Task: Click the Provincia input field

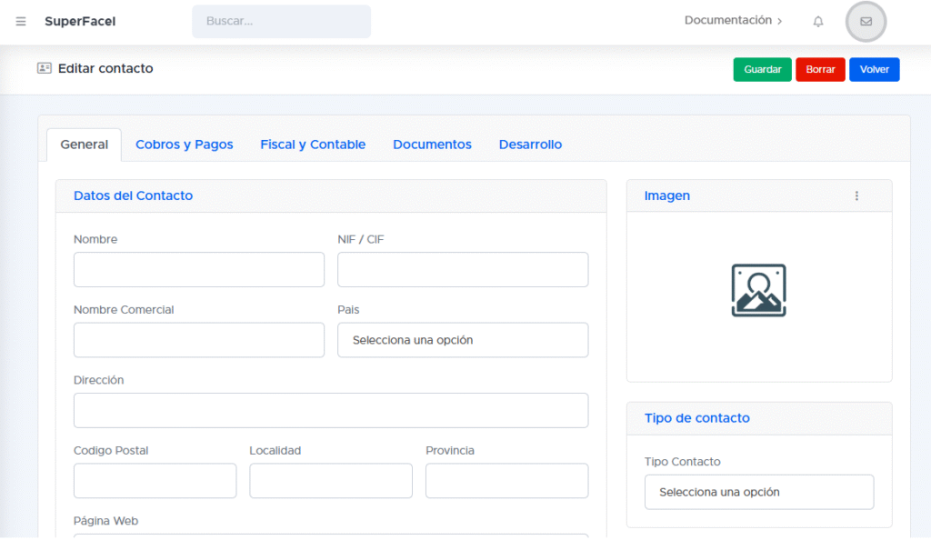Action: 507,480
